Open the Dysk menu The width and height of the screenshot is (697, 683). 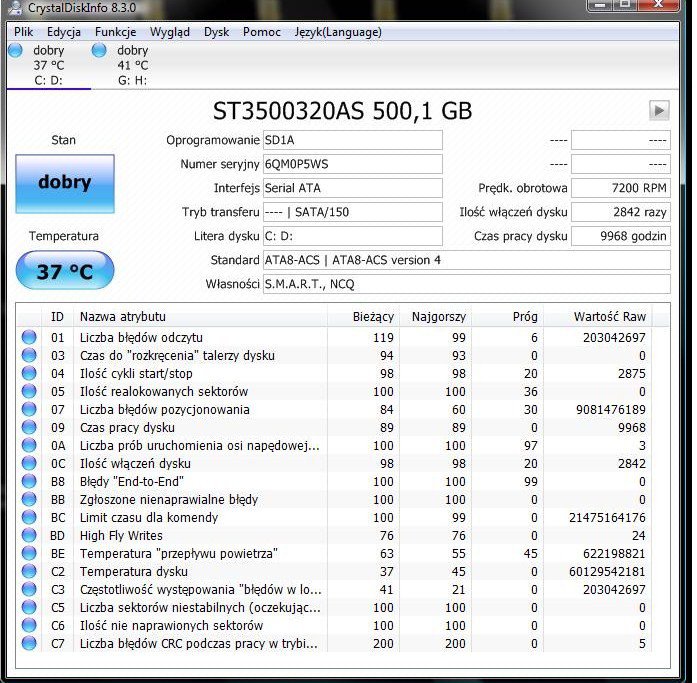click(216, 32)
